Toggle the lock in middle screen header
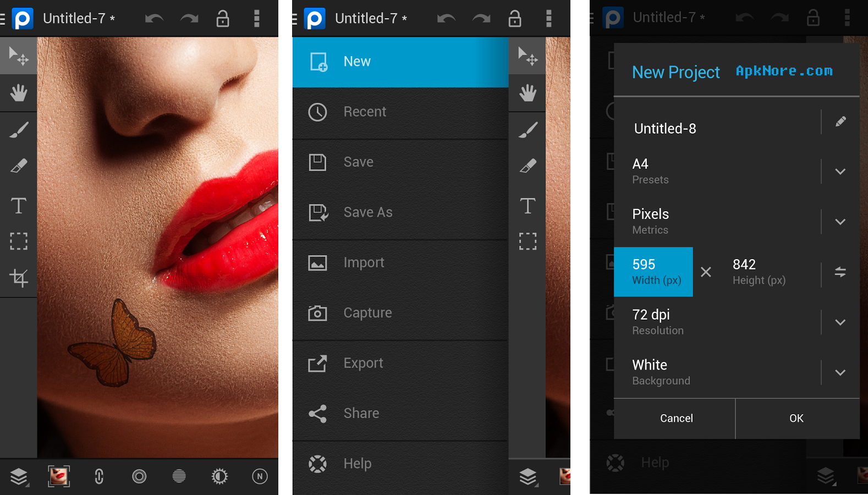Viewport: 868px width, 495px height. click(x=515, y=18)
